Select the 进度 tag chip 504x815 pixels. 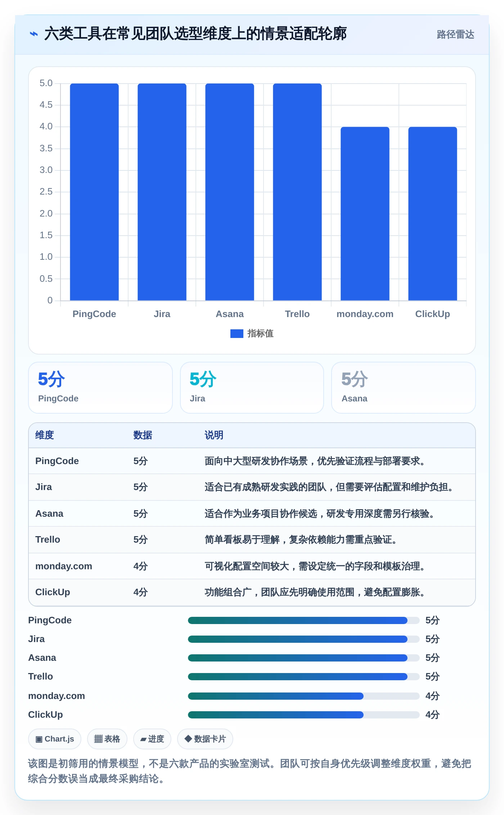point(152,739)
